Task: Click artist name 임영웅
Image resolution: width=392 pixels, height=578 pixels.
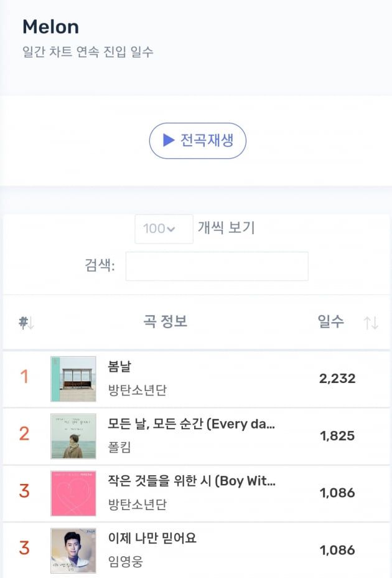Action: [125, 562]
